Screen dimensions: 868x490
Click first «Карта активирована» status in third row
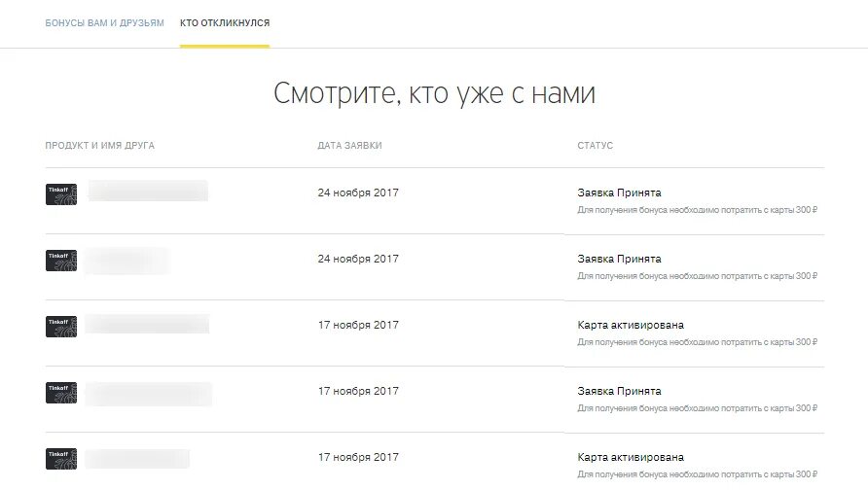631,325
